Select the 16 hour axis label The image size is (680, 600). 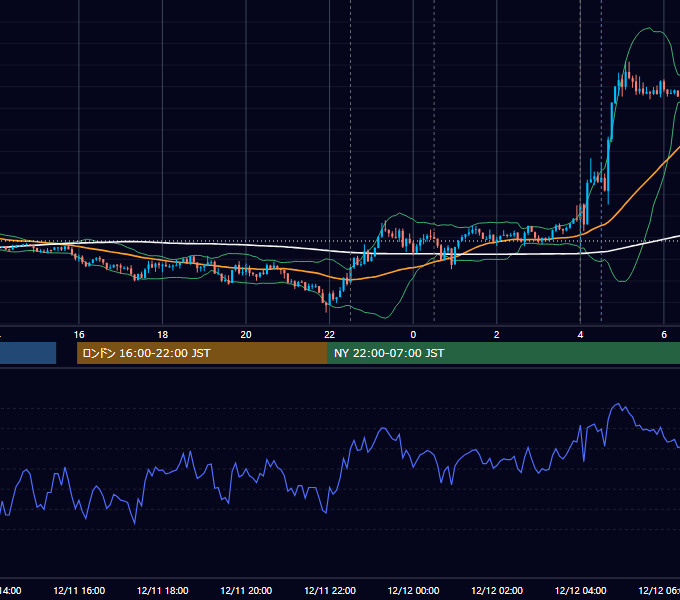(x=79, y=335)
